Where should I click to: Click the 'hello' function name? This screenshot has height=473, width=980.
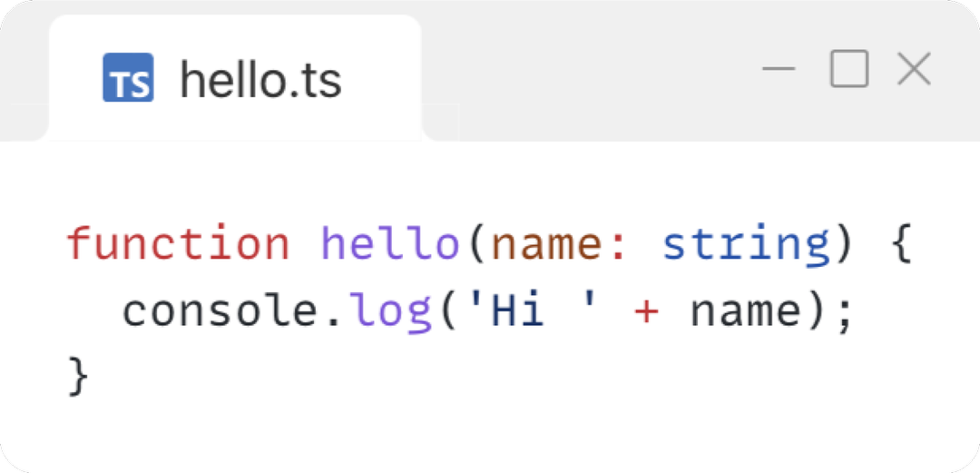[390, 244]
